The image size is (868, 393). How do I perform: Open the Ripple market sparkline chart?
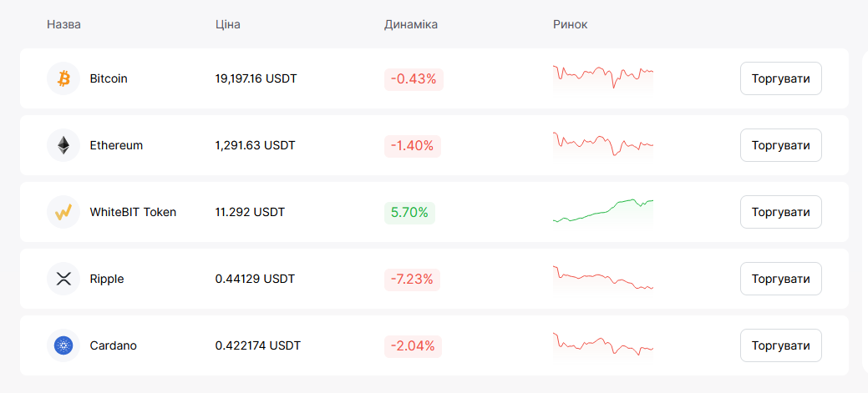(x=603, y=277)
